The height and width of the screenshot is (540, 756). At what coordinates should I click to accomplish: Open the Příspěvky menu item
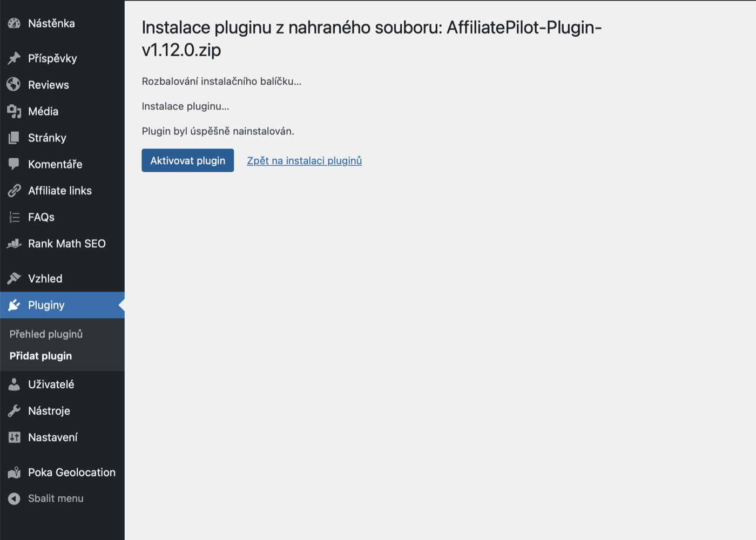[x=62, y=58]
